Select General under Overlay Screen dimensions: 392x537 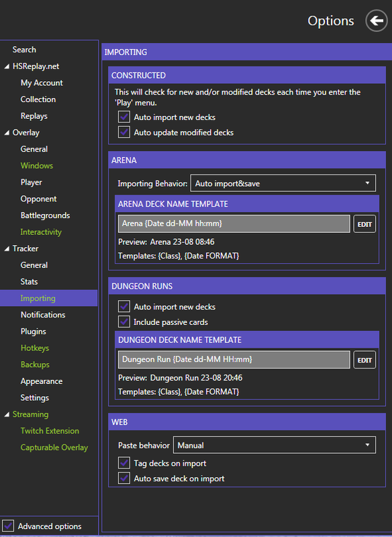coord(34,149)
